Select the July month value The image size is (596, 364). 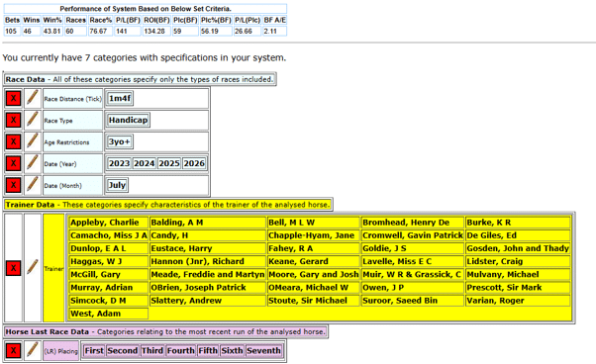[x=117, y=185]
